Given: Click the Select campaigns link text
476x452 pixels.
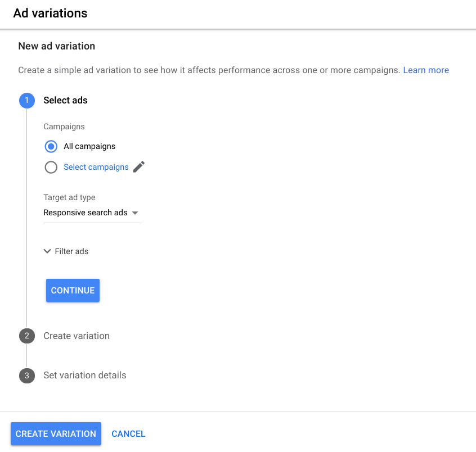Looking at the screenshot, I should coord(96,168).
